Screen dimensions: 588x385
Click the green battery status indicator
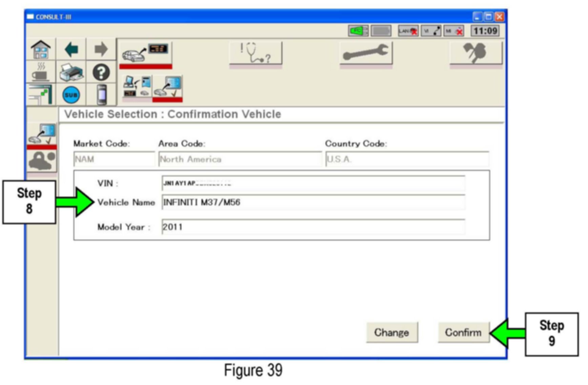coord(358,31)
